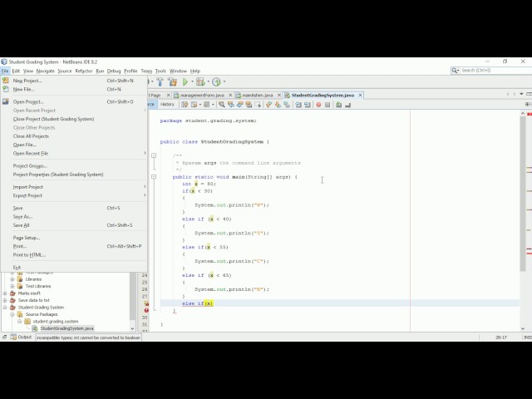Click the Open Project icon in File menu
This screenshot has width=532, height=399.
click(x=6, y=101)
